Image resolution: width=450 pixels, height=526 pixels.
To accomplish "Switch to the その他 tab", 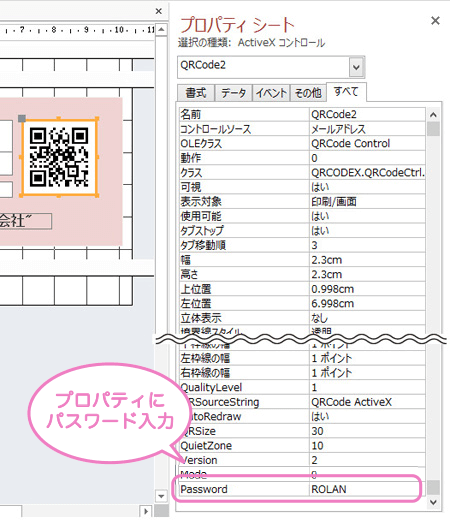I will click(x=308, y=93).
